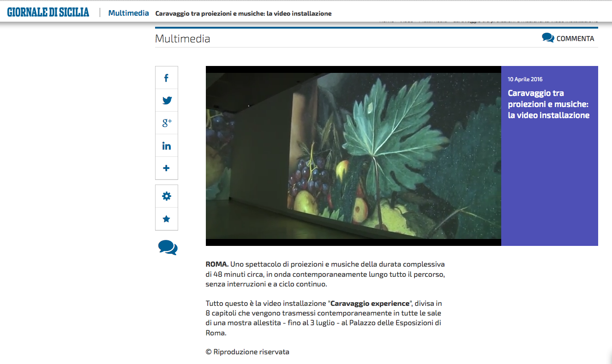
Task: Click the Riproduzione riservata copyright notice
Action: click(247, 352)
